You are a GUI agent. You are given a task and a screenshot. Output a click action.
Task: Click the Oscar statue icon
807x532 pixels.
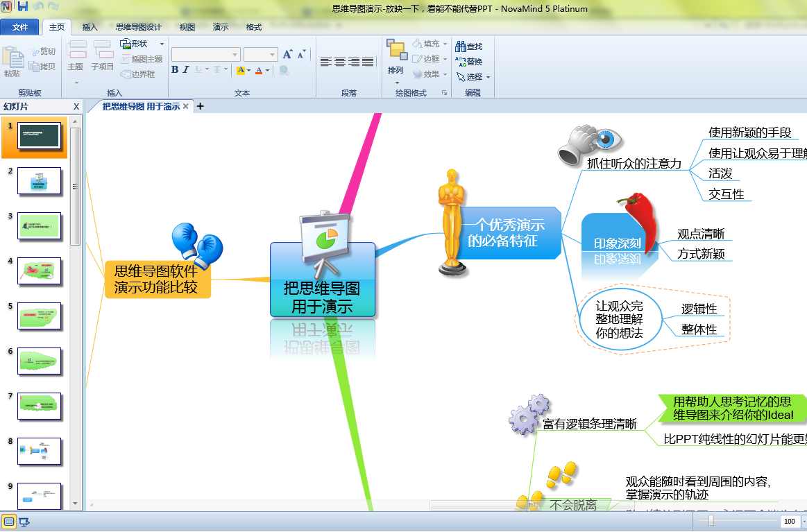(x=451, y=222)
